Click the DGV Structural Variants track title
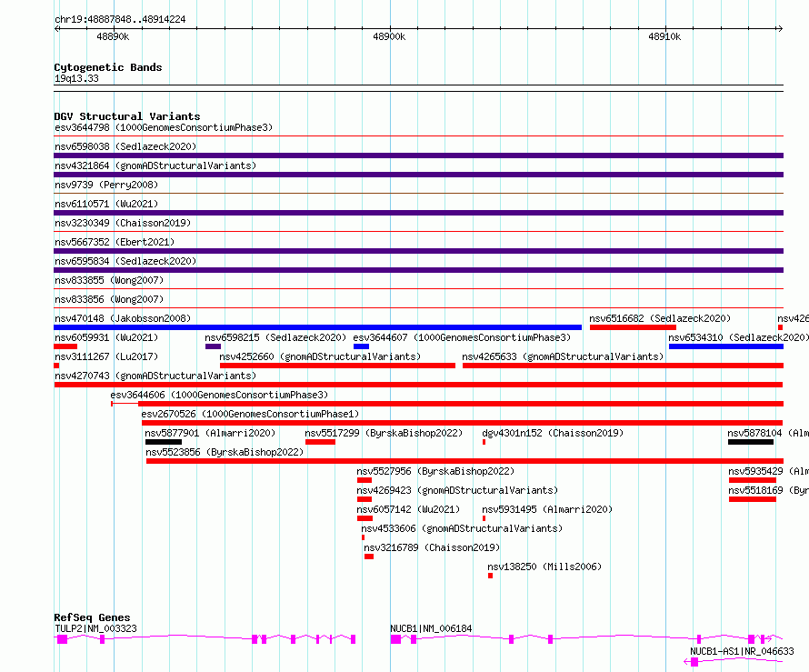This screenshot has height=672, width=809. point(127,116)
